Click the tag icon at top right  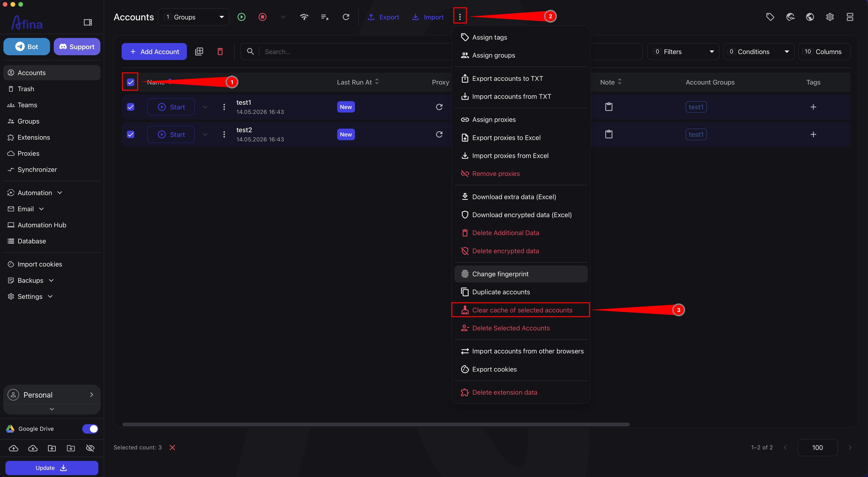(770, 17)
